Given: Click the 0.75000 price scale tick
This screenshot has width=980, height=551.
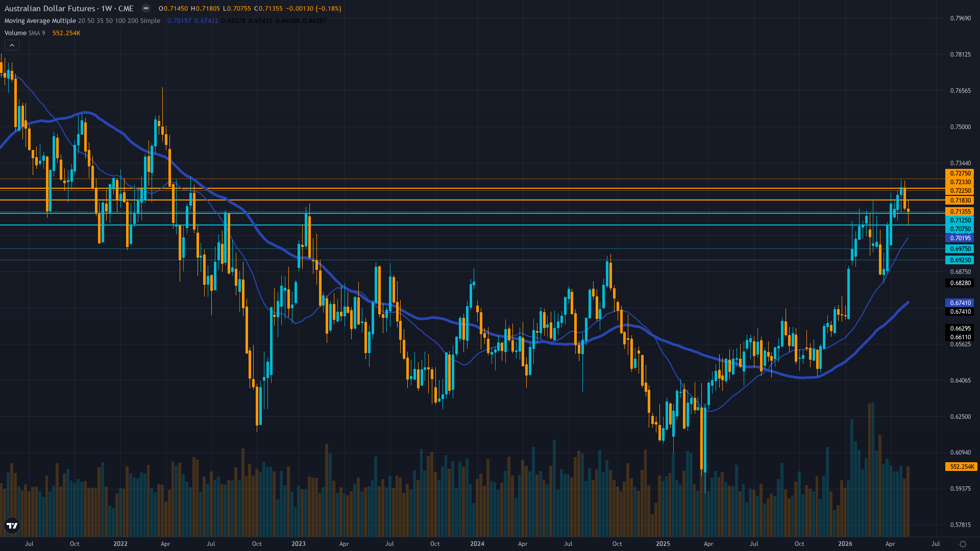Looking at the screenshot, I should [960, 127].
